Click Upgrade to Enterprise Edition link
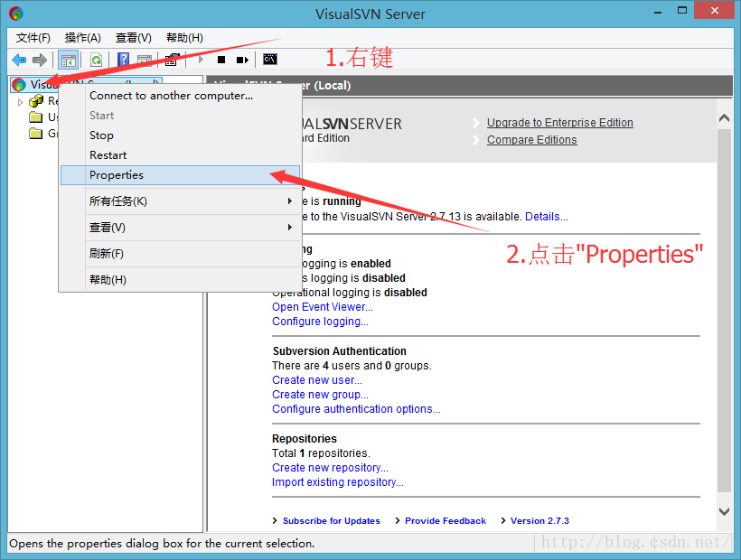The image size is (741, 560). point(560,123)
